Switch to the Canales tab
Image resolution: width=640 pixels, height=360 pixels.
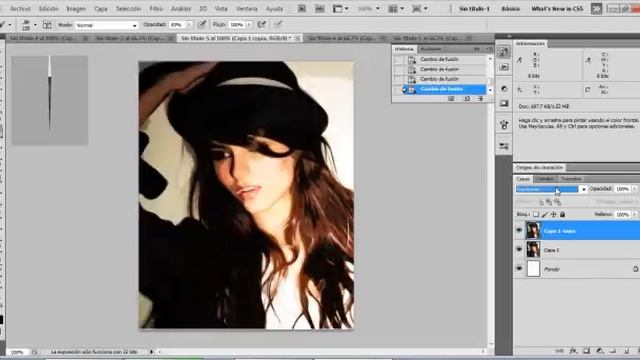545,179
